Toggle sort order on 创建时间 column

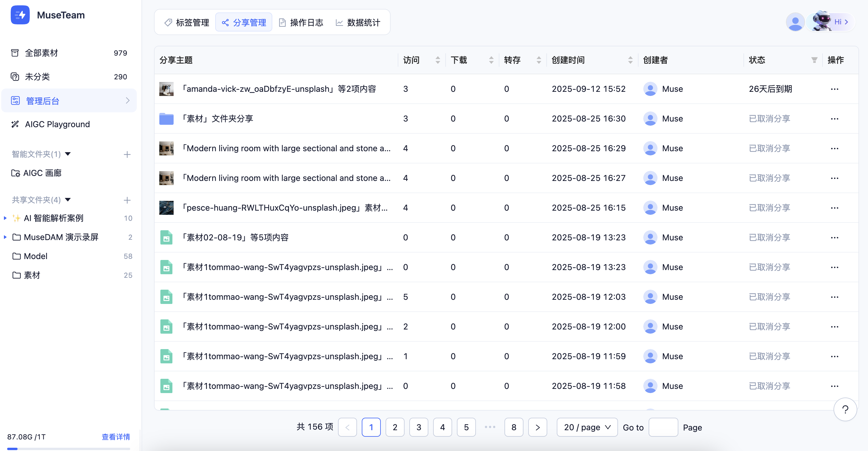coord(630,60)
